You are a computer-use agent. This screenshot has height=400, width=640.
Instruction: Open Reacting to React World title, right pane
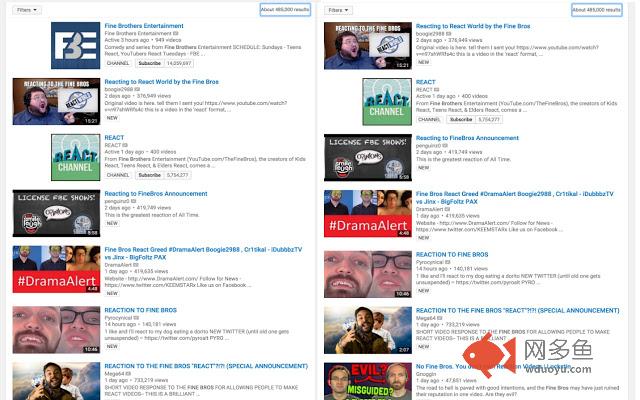[473, 26]
